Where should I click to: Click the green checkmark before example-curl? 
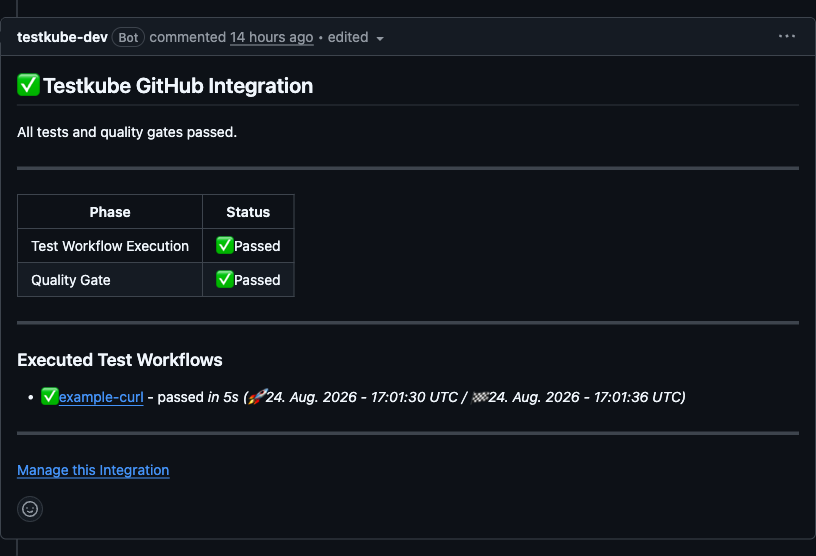coord(49,396)
